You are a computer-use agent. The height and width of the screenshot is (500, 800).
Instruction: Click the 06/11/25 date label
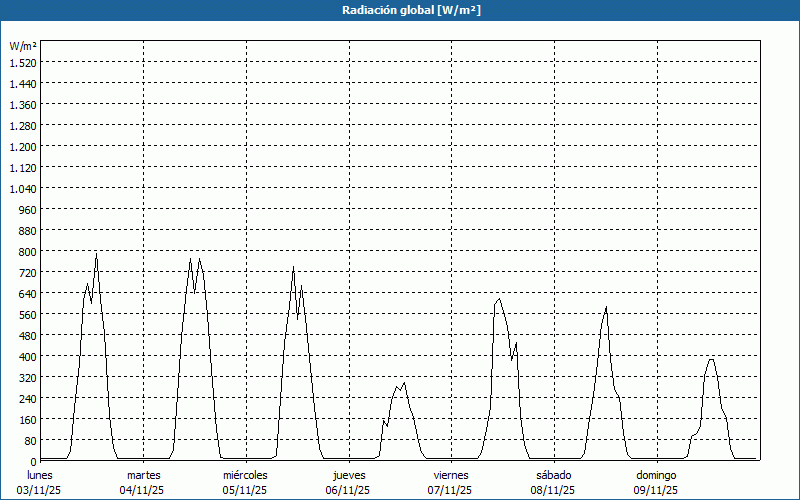pyautogui.click(x=347, y=490)
